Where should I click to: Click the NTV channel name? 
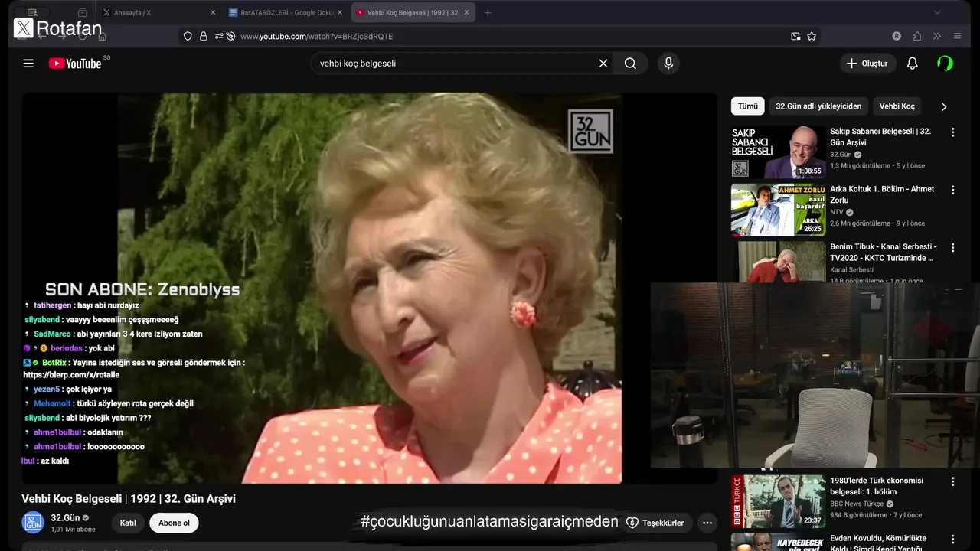coord(837,212)
